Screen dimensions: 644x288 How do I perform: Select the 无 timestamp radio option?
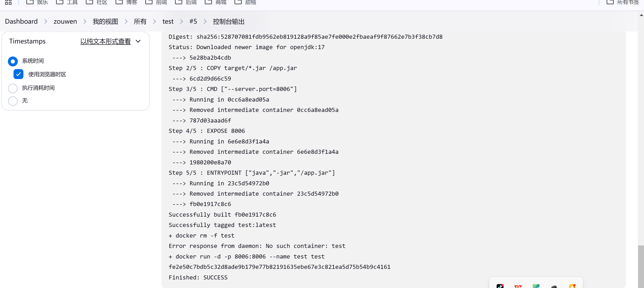tap(13, 101)
